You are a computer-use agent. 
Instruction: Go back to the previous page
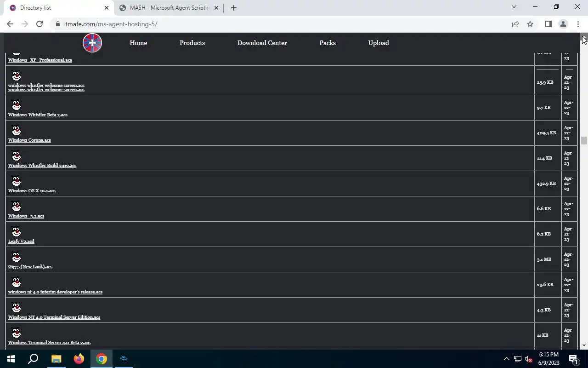(x=10, y=24)
